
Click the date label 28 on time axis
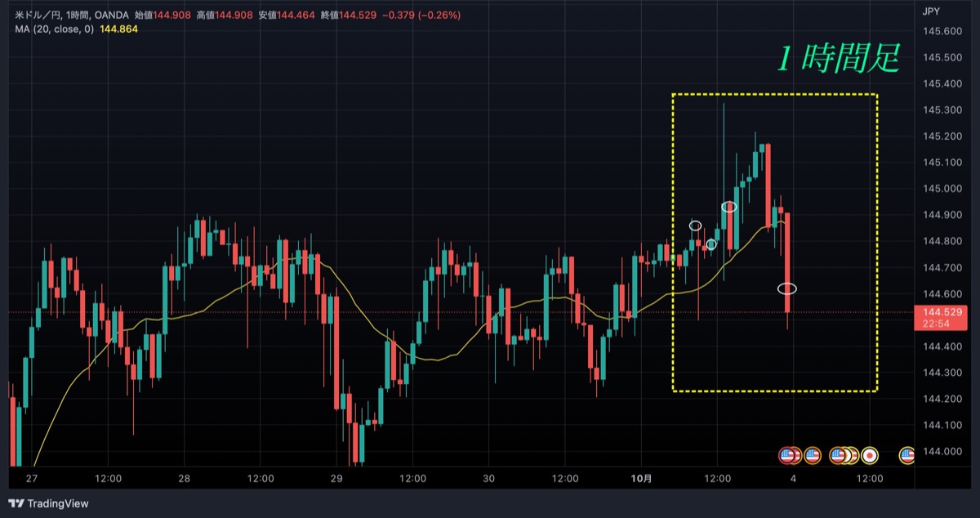pos(184,479)
